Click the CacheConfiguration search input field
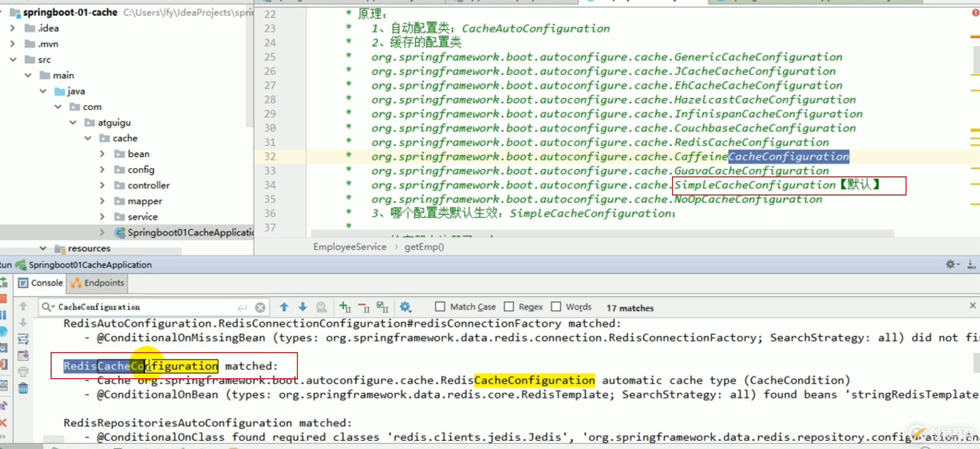The image size is (980, 449). 144,307
